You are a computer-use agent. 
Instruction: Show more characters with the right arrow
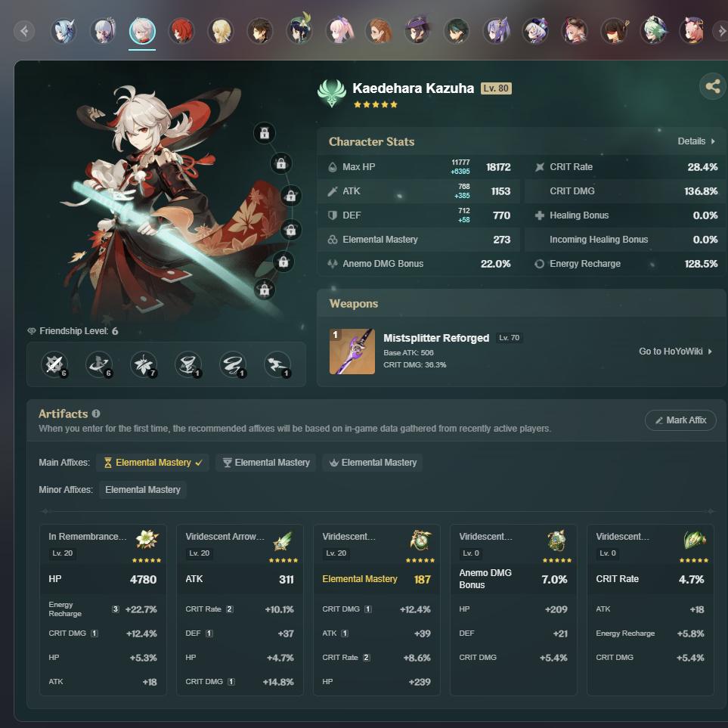[x=720, y=32]
